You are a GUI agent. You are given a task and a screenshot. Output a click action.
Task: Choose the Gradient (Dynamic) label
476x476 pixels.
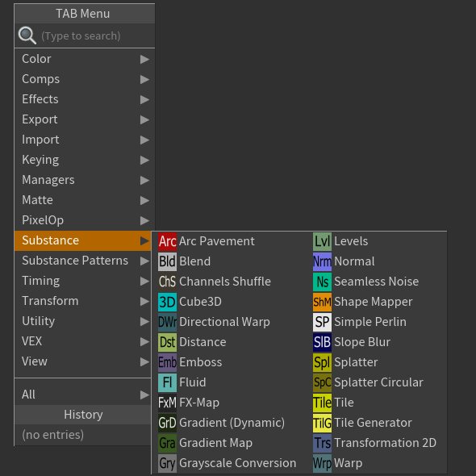pos(232,423)
